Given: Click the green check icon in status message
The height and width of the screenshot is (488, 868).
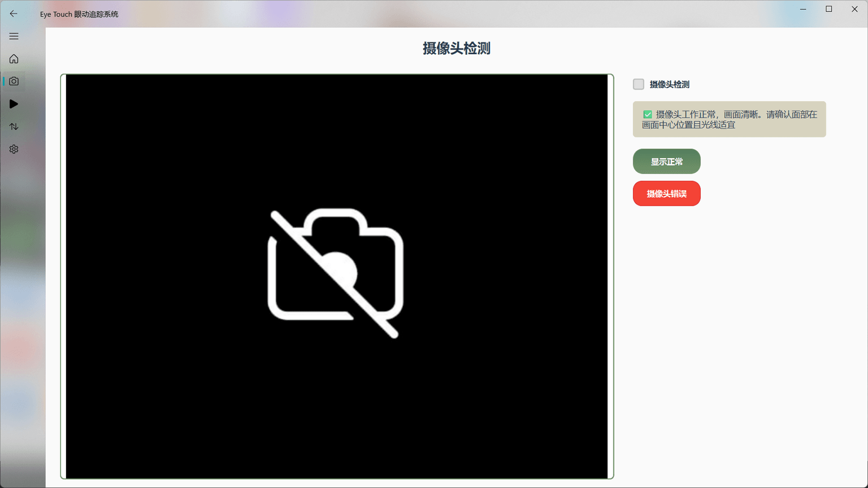Looking at the screenshot, I should 648,115.
